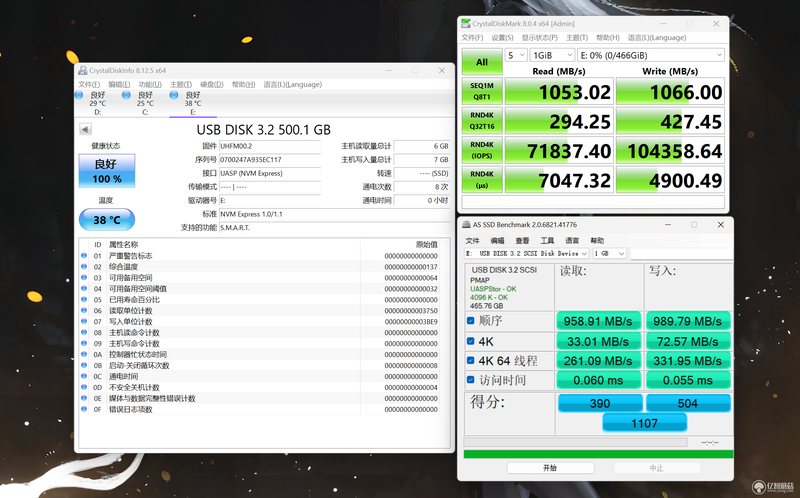The width and height of the screenshot is (800, 498).
Task: Click the SEQ1M read result bar 1053.02
Action: [559, 91]
